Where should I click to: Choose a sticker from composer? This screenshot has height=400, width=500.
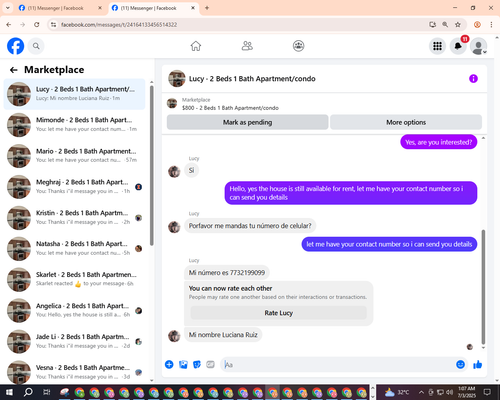[x=197, y=364]
